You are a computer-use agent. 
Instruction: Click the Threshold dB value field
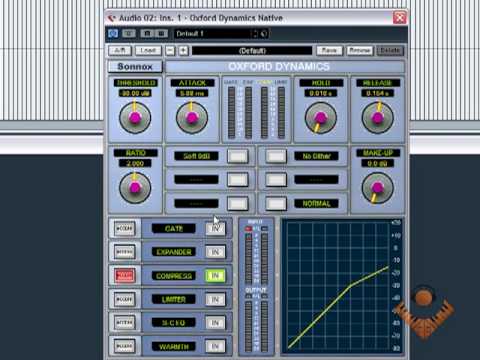[x=135, y=93]
